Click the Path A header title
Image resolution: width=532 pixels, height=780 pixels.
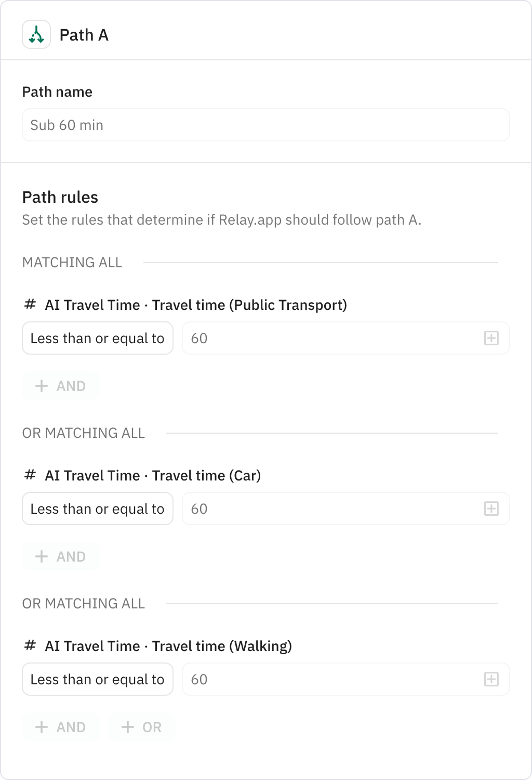[84, 35]
